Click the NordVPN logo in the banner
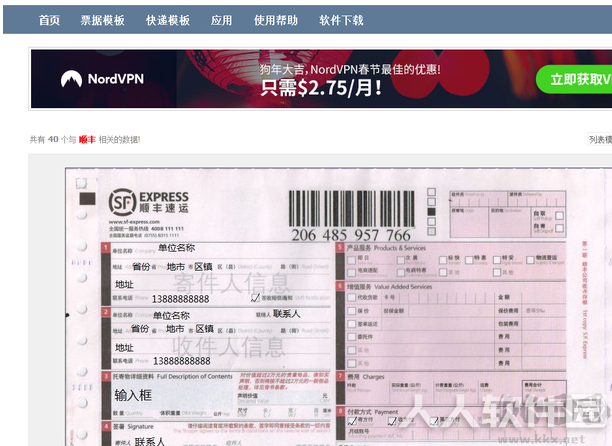Screen dimensions: 612x446 [102, 79]
